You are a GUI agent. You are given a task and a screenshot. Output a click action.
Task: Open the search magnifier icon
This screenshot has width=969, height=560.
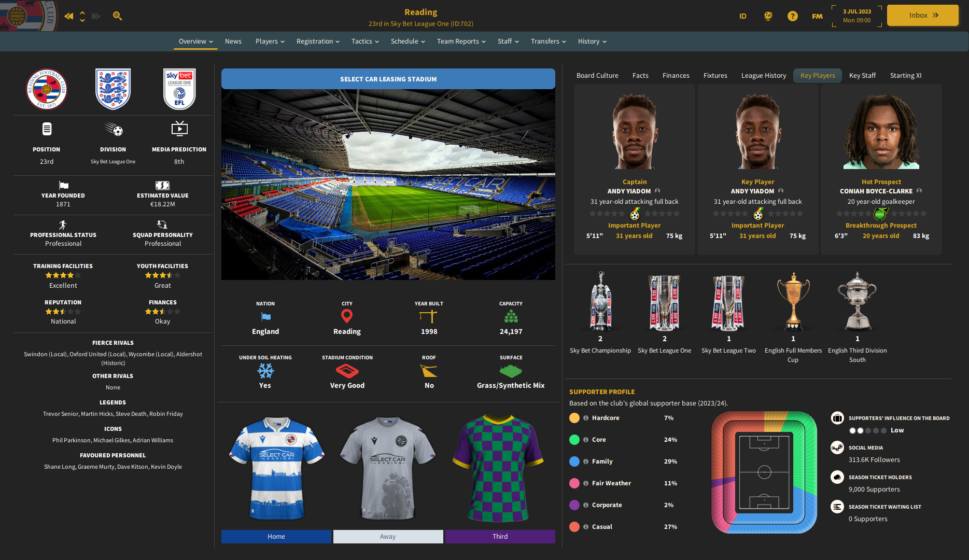tap(118, 16)
